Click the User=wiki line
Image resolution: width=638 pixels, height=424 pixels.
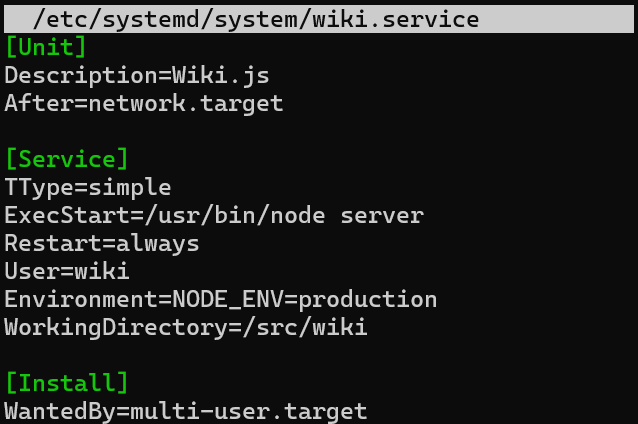(x=67, y=271)
